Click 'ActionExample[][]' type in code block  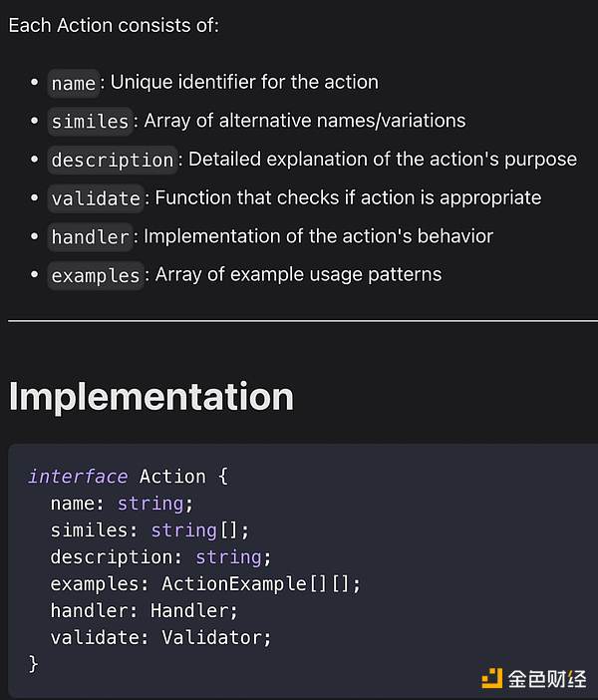tap(260, 583)
